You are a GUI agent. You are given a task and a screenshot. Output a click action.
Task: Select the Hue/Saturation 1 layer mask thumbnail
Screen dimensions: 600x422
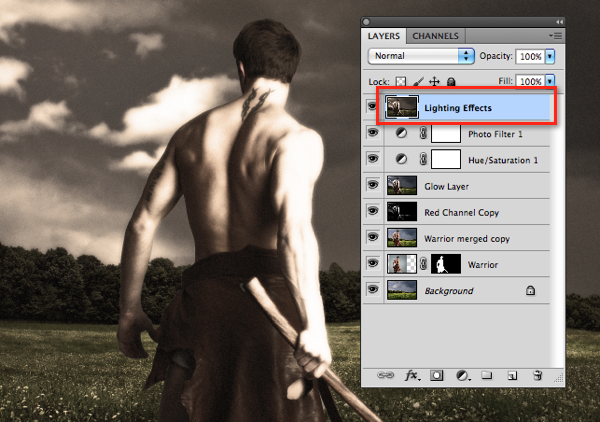(x=446, y=159)
